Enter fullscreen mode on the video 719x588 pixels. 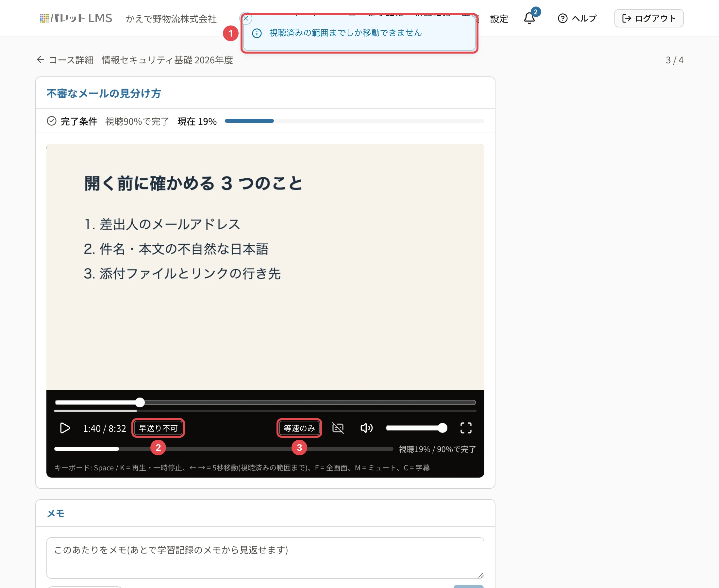(466, 428)
